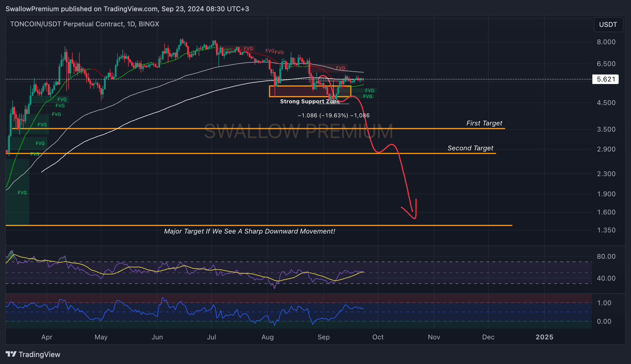Click Jun on the time axis
This screenshot has width=631, height=364.
coord(157,337)
